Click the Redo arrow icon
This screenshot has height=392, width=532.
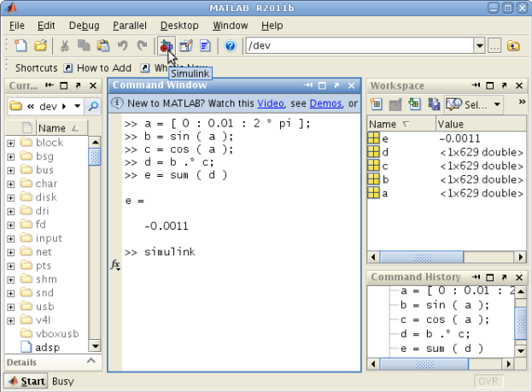click(x=142, y=45)
